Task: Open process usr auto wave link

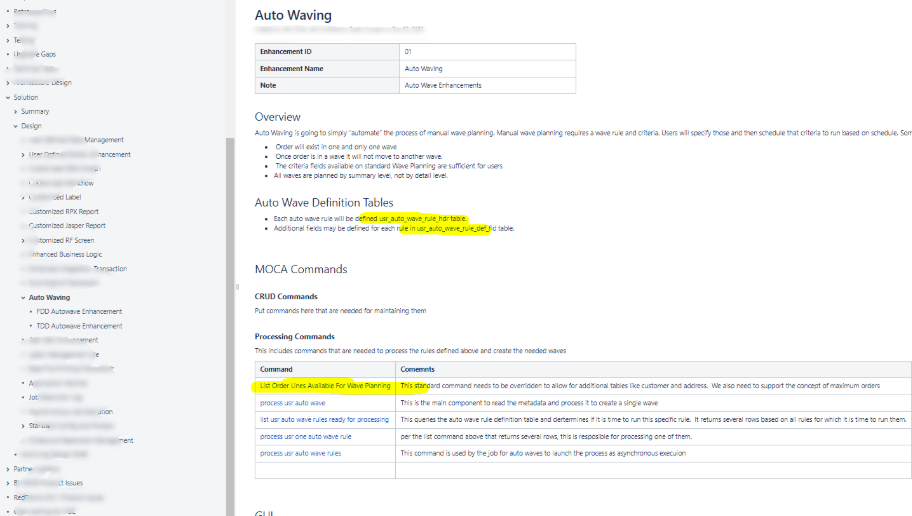Action: (293, 403)
